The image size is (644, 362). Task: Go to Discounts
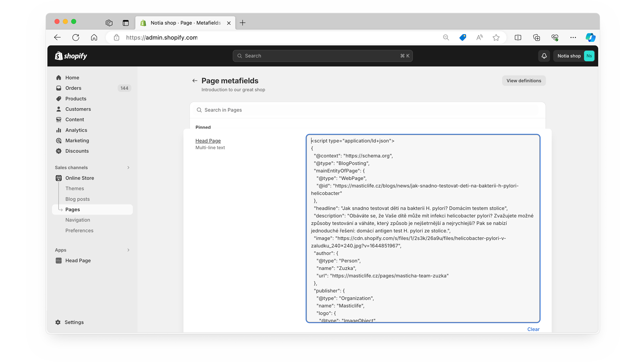pyautogui.click(x=77, y=151)
